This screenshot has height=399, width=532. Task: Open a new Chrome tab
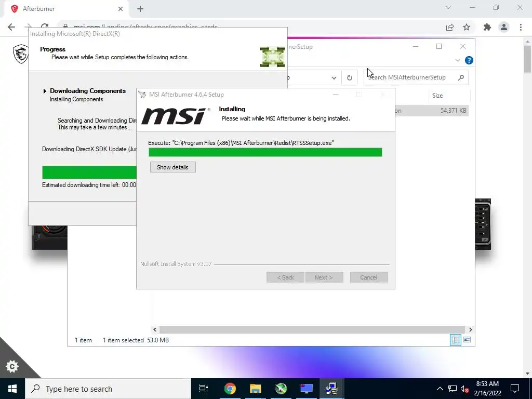coord(140,9)
